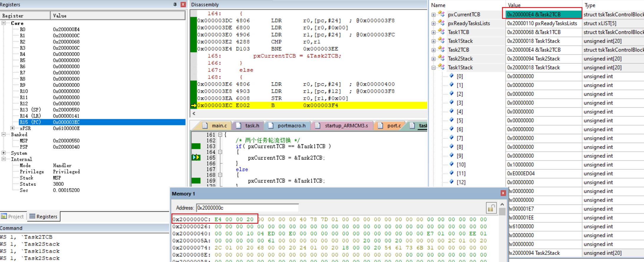The height and width of the screenshot is (262, 644).
Task: Switch to the Registers tab
Action: 44,217
